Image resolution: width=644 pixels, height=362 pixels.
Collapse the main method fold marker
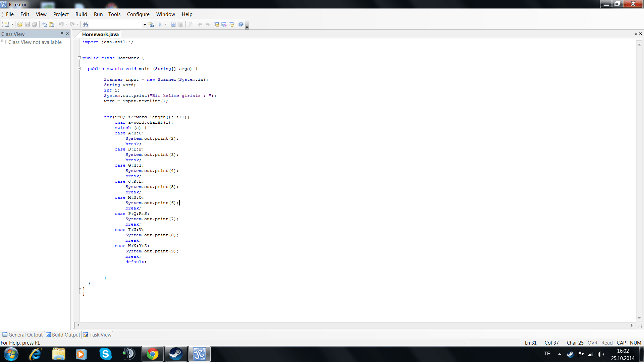(x=79, y=68)
